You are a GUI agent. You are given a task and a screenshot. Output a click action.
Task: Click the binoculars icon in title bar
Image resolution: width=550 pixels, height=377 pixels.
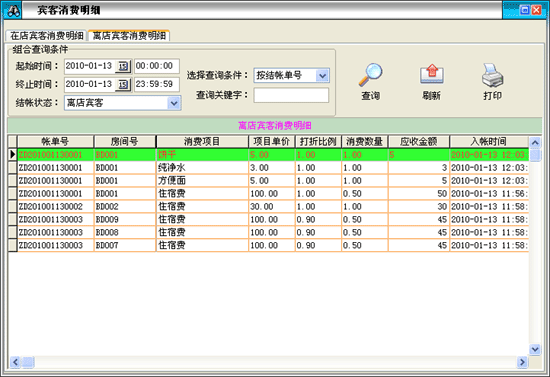tap(13, 11)
